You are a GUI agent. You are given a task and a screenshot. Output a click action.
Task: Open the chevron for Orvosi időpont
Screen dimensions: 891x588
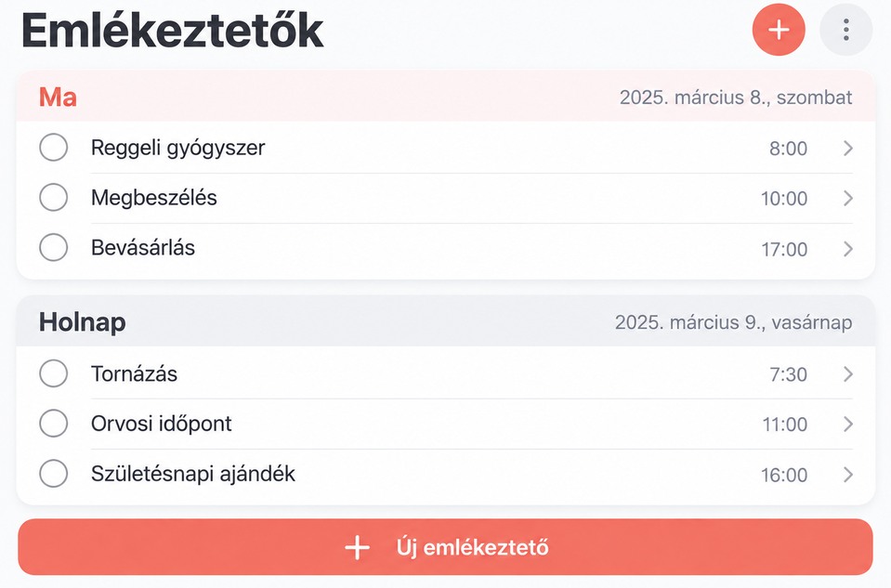(x=848, y=424)
